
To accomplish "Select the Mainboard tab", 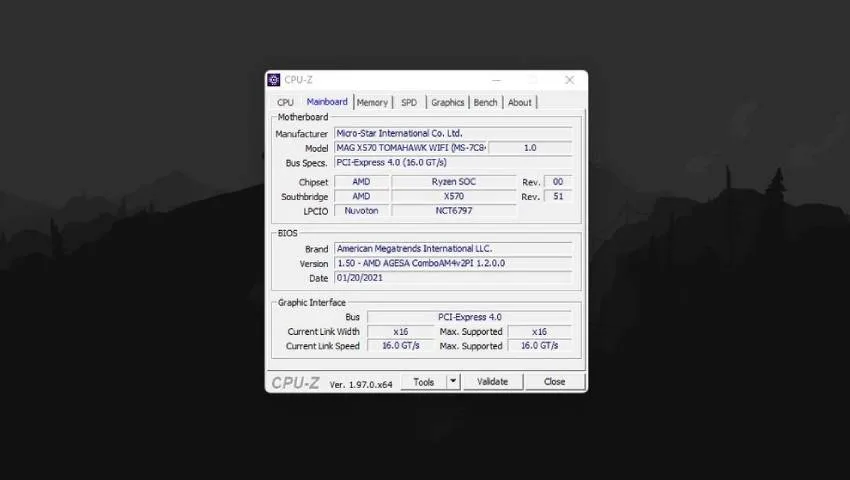I will coord(327,102).
